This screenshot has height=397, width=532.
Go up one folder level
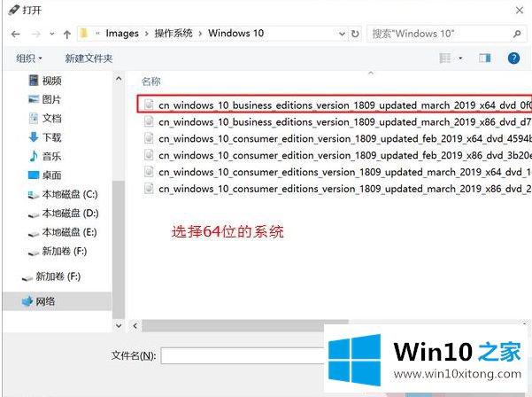[x=67, y=34]
